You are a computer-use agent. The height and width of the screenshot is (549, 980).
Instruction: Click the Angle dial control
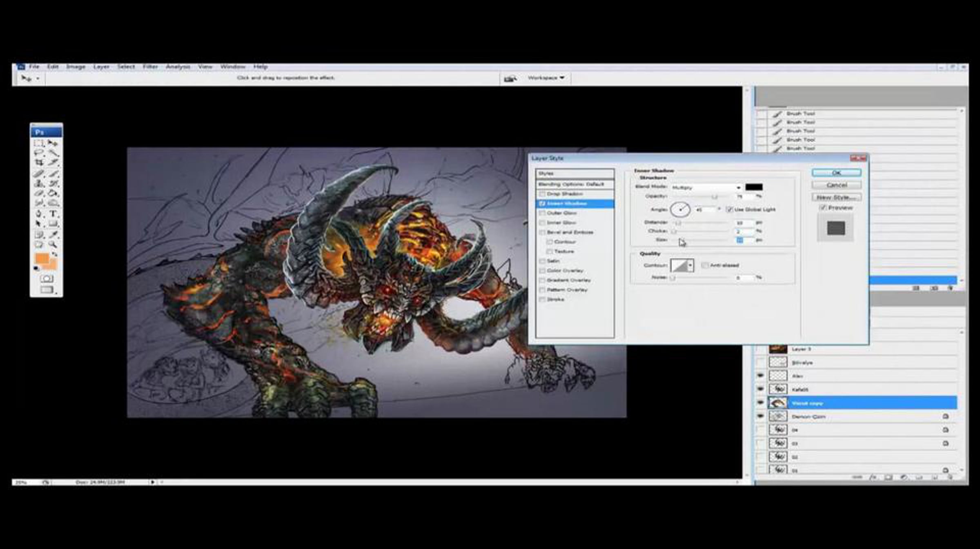[x=680, y=209]
